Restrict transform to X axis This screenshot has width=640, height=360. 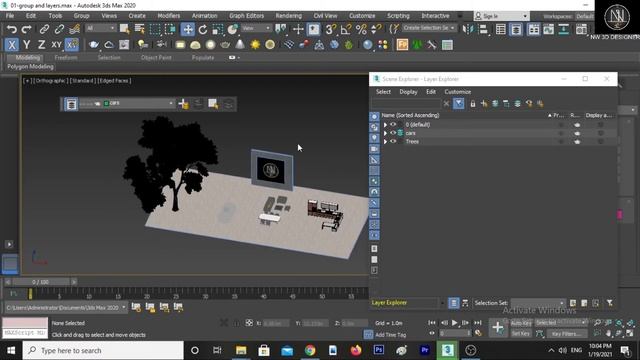click(x=12, y=45)
